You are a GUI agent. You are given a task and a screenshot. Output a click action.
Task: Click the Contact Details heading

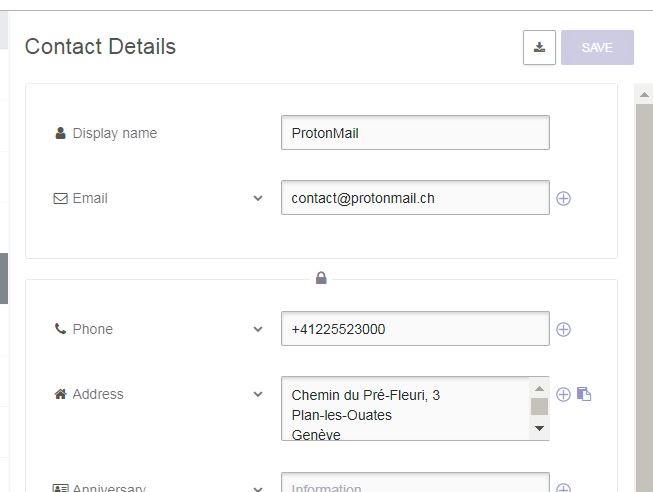(100, 46)
